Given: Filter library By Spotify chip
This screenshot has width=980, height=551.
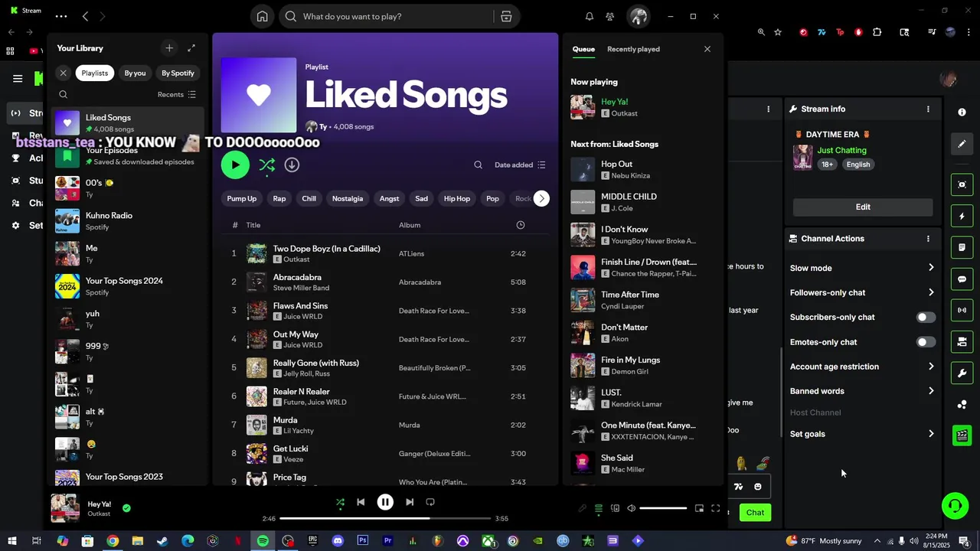Looking at the screenshot, I should [x=178, y=73].
